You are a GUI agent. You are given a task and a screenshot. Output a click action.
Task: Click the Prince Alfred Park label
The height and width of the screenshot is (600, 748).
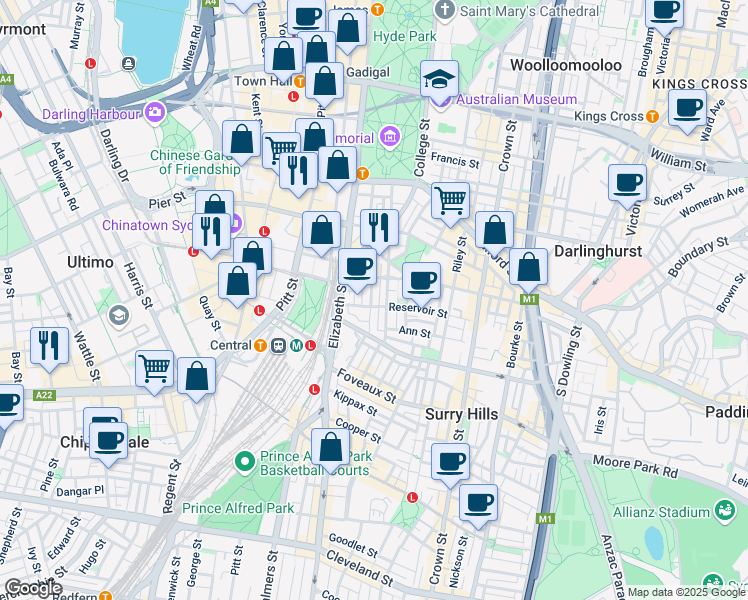pyautogui.click(x=238, y=508)
